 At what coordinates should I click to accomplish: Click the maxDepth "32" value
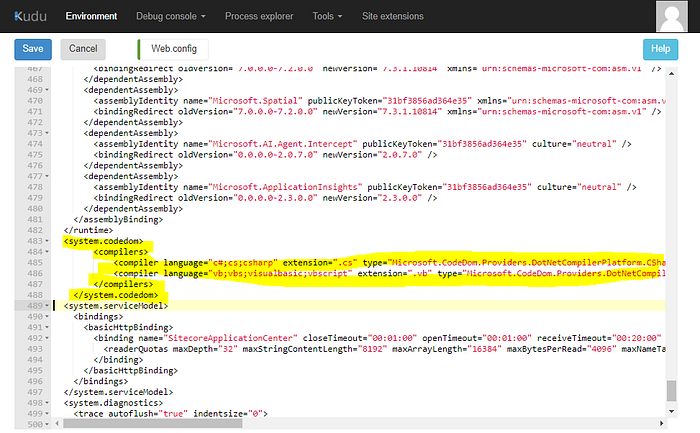coord(228,349)
